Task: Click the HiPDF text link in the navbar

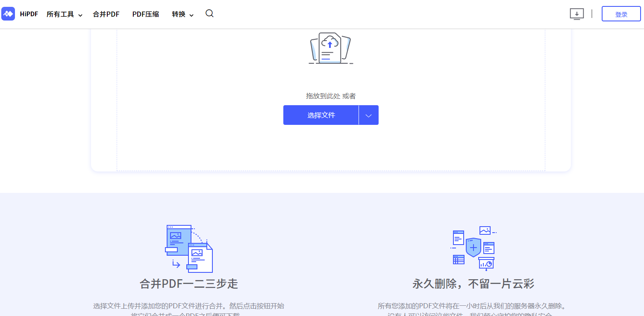Action: point(28,14)
